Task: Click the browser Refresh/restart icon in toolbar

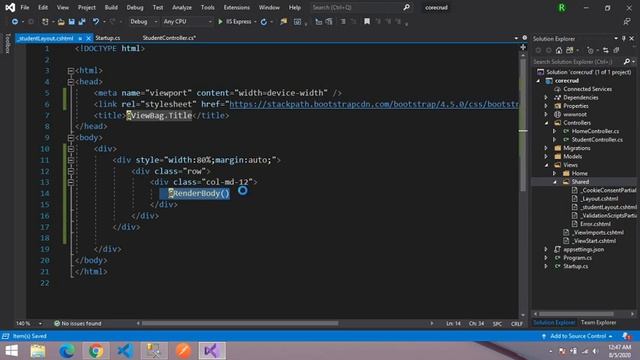Action: 264,22
